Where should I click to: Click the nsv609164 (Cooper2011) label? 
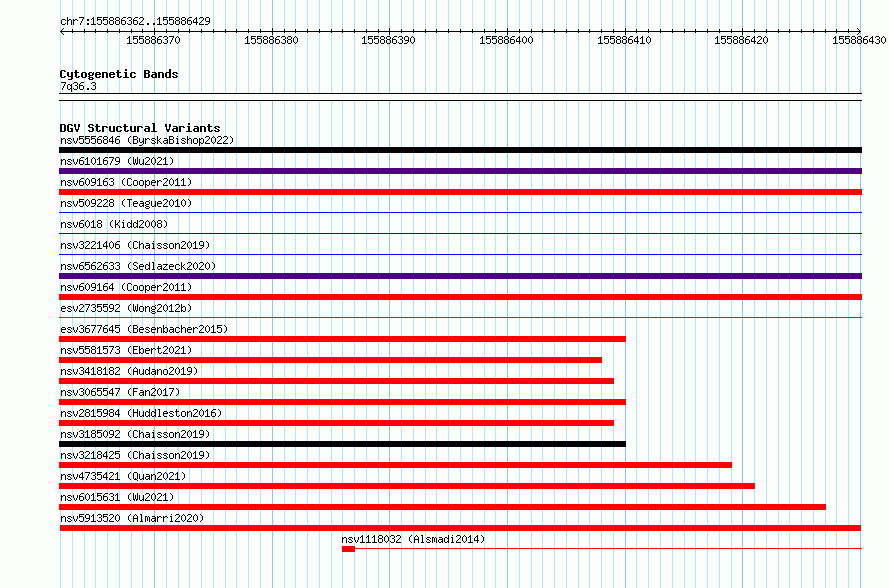[x=126, y=287]
